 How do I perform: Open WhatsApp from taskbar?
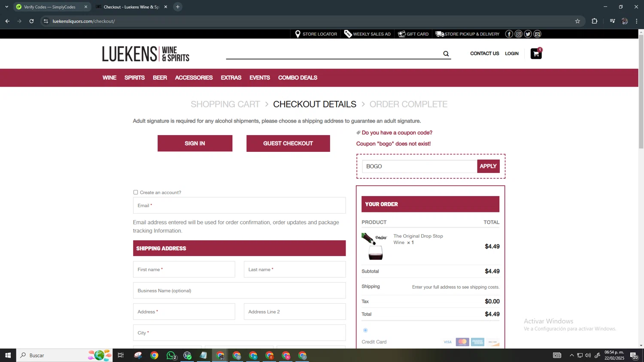coord(171,355)
